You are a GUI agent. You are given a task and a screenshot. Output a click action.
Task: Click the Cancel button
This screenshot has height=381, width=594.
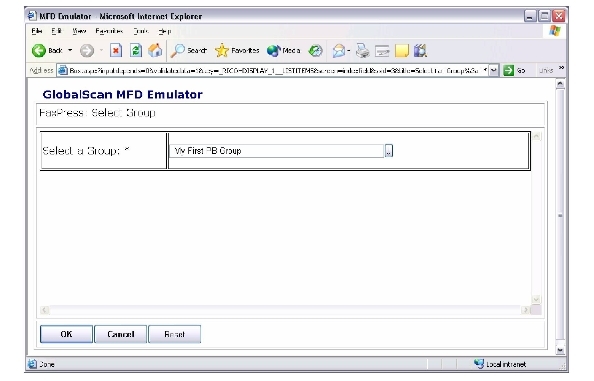(120, 334)
